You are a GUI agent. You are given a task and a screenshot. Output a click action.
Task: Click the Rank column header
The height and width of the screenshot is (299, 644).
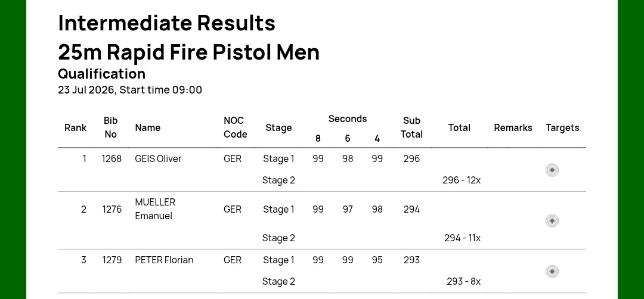(x=76, y=127)
